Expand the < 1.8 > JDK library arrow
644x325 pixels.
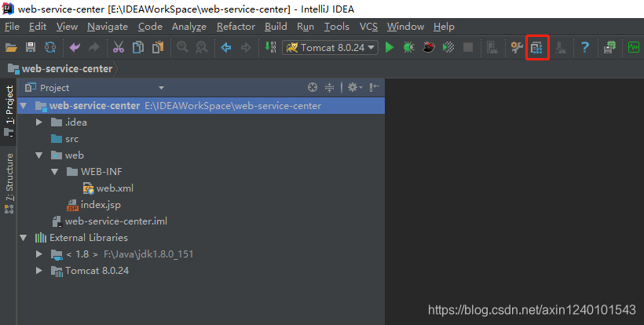(39, 254)
